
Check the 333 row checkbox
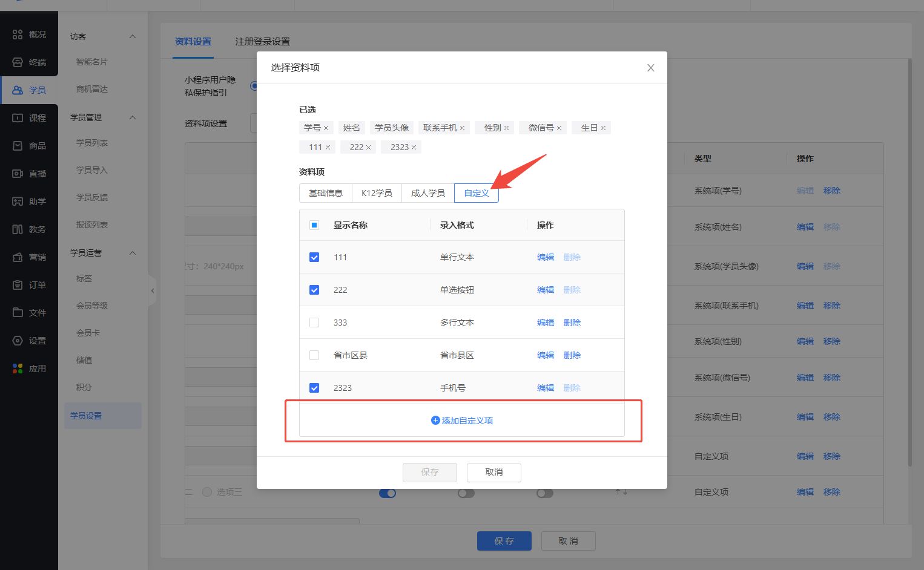314,323
